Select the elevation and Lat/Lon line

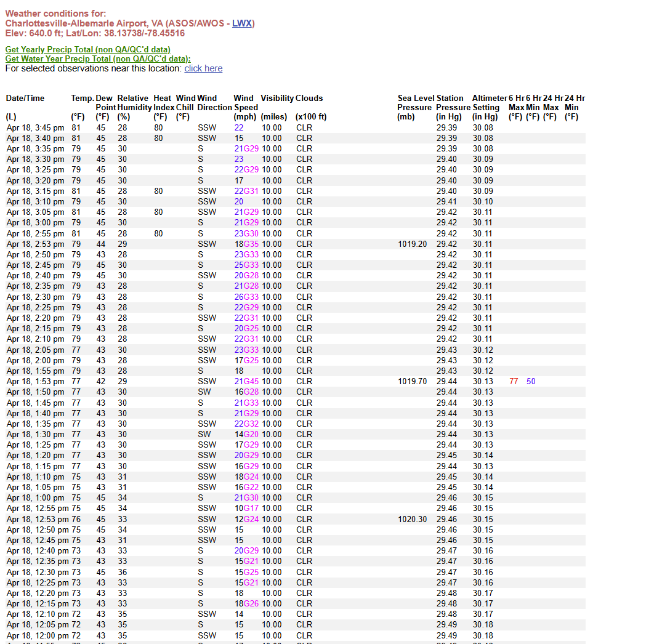point(95,33)
